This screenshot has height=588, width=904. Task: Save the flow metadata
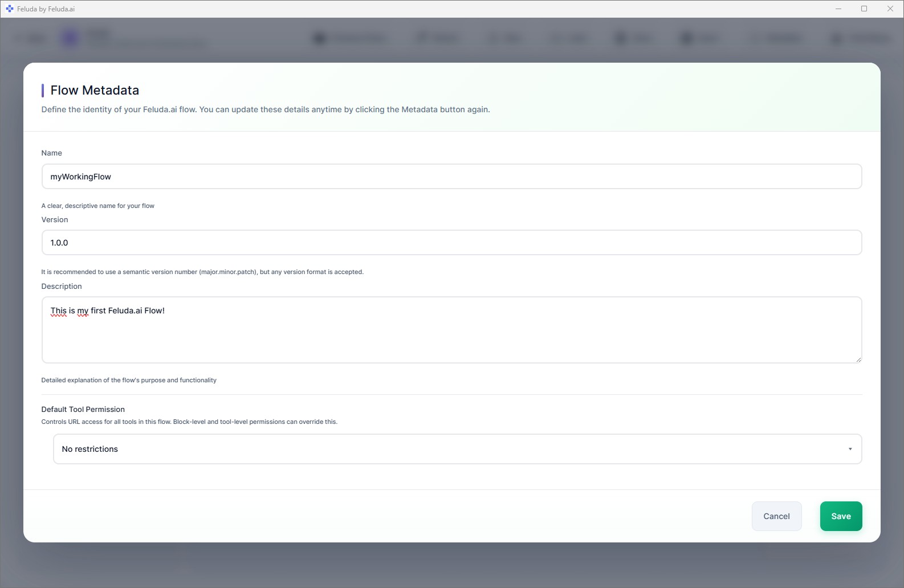[x=841, y=516]
